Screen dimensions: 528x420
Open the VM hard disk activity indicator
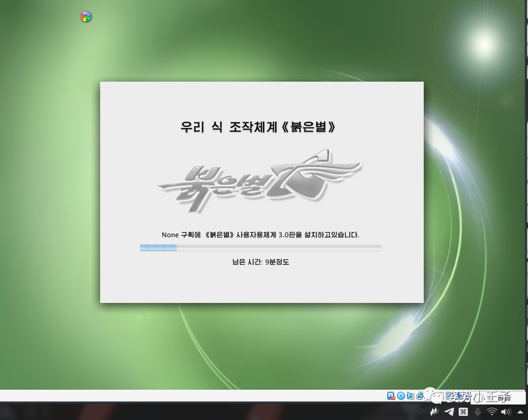click(x=391, y=396)
